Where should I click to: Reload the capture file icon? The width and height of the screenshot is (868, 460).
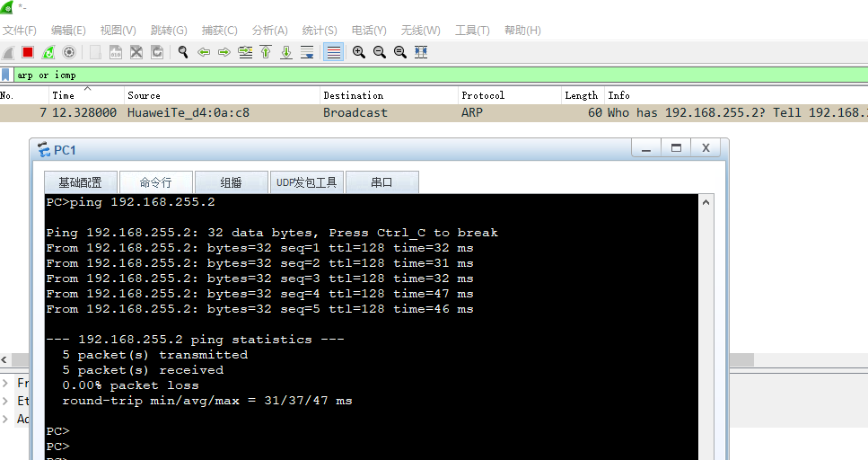(x=157, y=52)
